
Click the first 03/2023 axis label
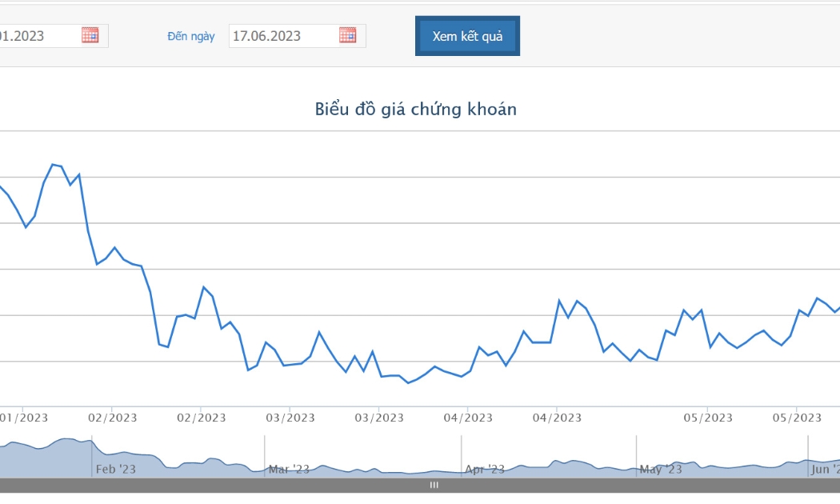[290, 418]
